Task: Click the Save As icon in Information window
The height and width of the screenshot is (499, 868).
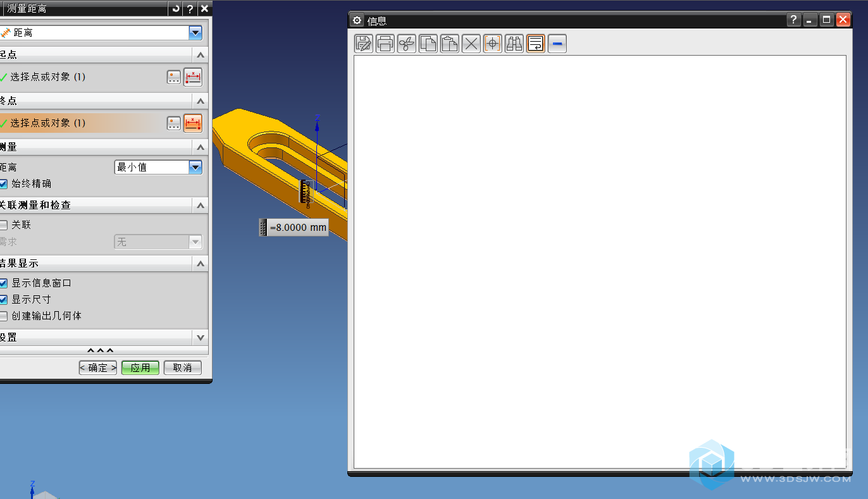Action: pyautogui.click(x=364, y=44)
